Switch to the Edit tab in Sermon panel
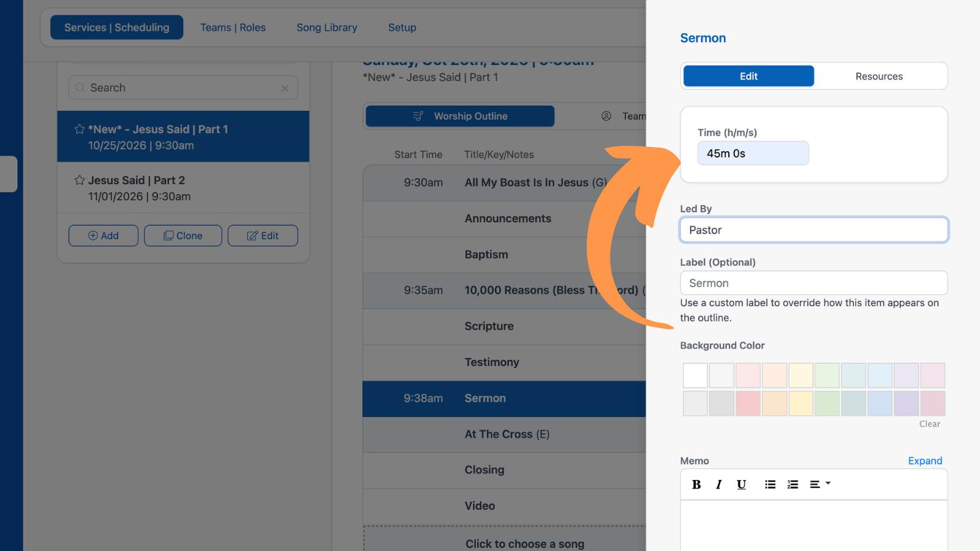This screenshot has height=551, width=980. coord(748,76)
